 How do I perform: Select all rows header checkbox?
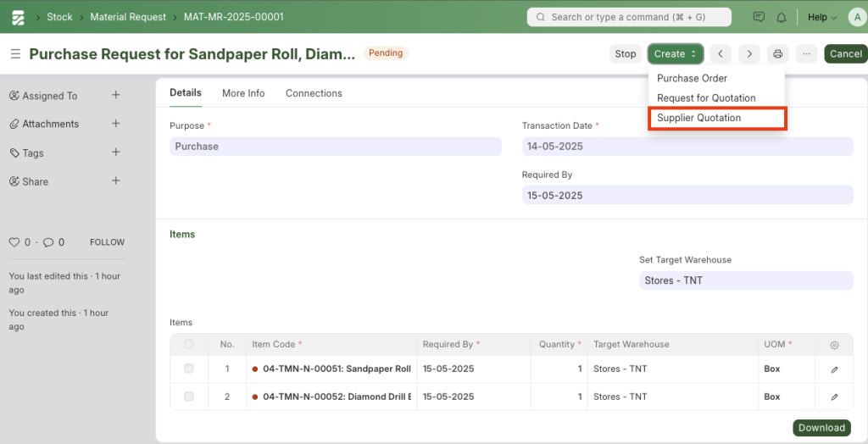click(x=189, y=344)
